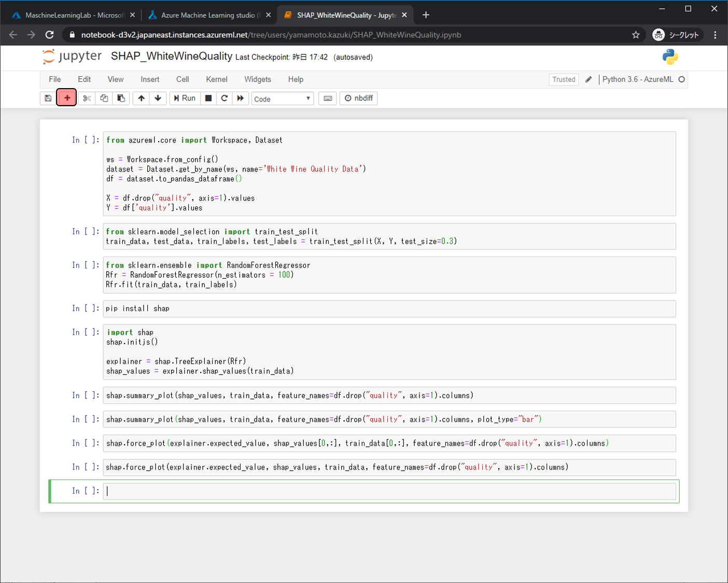Restart kernel and run all cells icon
The image size is (728, 583).
[x=241, y=98]
